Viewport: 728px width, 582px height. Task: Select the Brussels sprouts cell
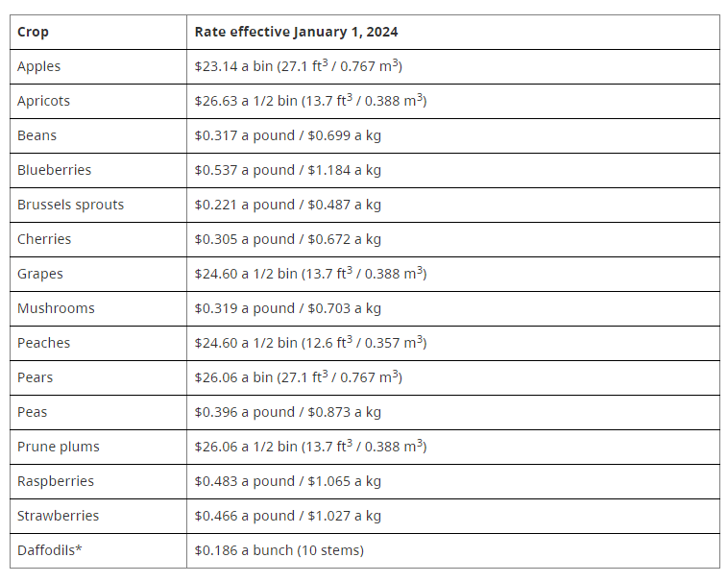(x=70, y=205)
